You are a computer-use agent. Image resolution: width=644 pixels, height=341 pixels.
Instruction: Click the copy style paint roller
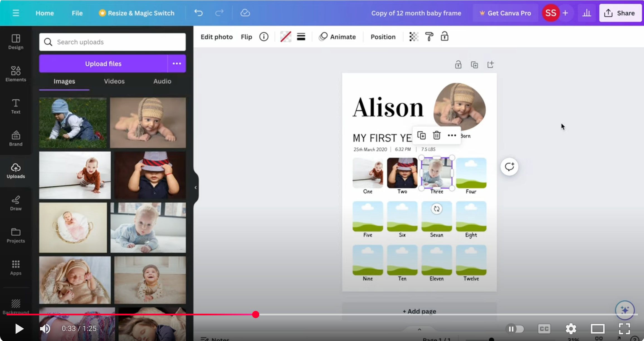(429, 37)
